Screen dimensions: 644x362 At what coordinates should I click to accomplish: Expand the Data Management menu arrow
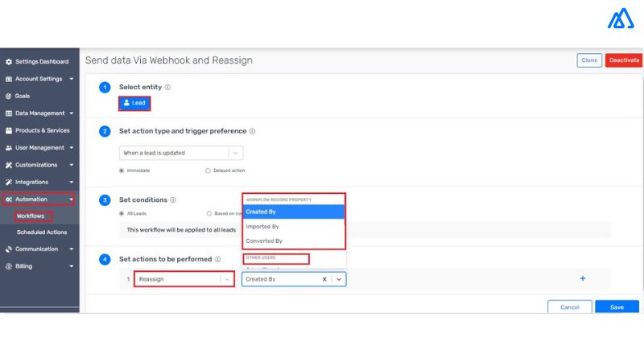pyautogui.click(x=72, y=113)
